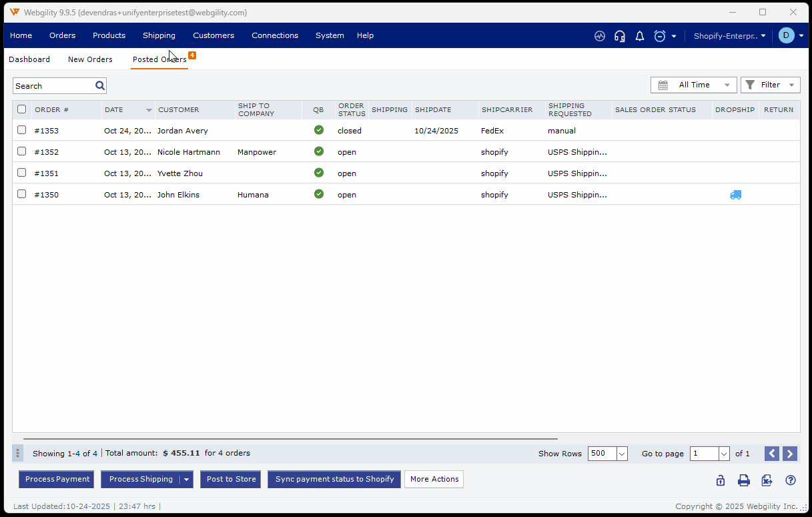
Task: Click the search magnifier icon
Action: coord(100,85)
